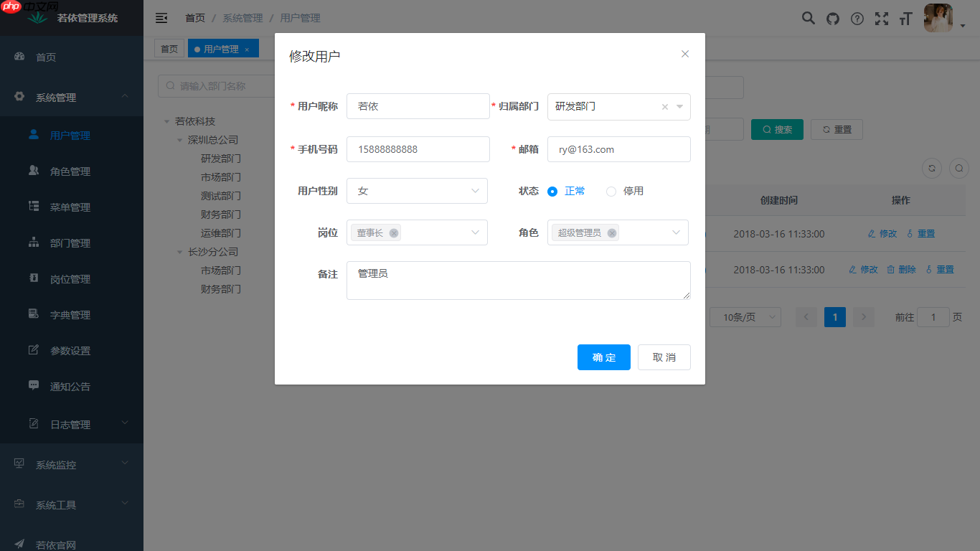Open help via the question mark icon
Viewport: 980px width, 551px height.
[x=857, y=18]
